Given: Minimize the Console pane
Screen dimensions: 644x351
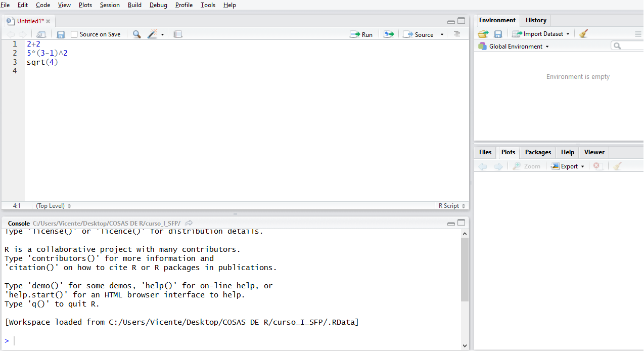Looking at the screenshot, I should pyautogui.click(x=451, y=223).
